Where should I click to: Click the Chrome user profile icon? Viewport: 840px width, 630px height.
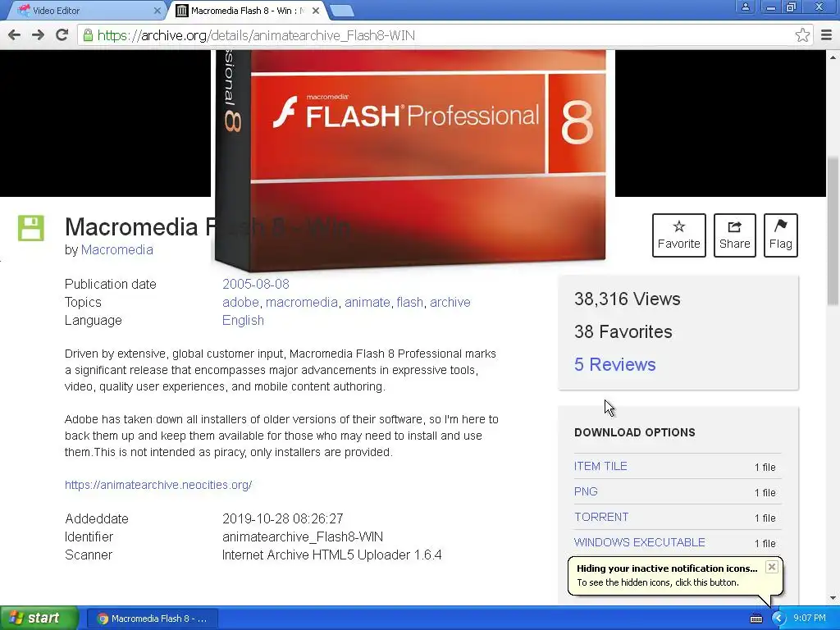click(745, 7)
